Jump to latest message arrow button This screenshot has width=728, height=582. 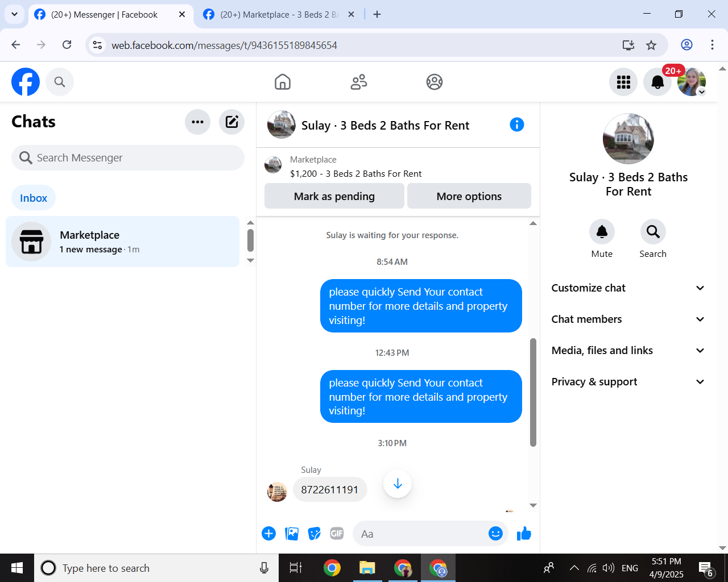coord(398,484)
